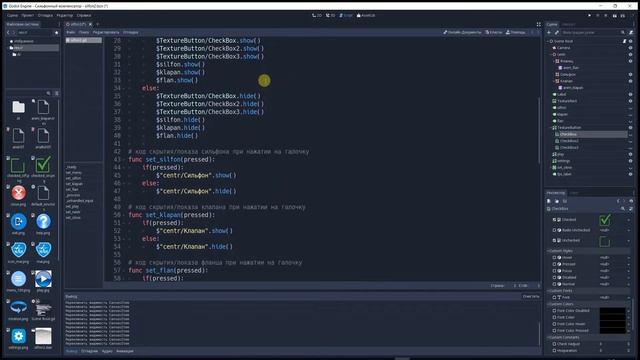Screen dimensions: 640x360
Task: Tick the checkbox beside Font Color Hover
Action: point(554,324)
